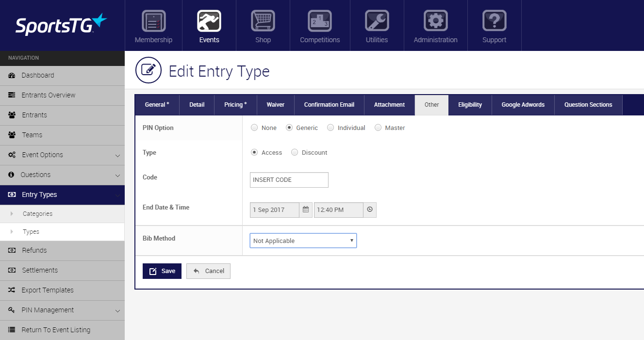Screen dimensions: 644x340
Task: Click the Refunds money icon
Action: point(12,250)
